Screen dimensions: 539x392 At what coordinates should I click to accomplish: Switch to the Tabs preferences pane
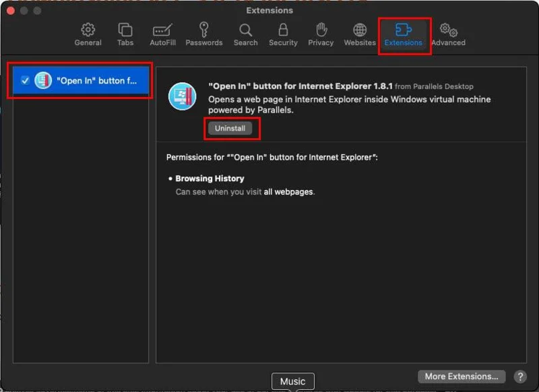pos(125,34)
